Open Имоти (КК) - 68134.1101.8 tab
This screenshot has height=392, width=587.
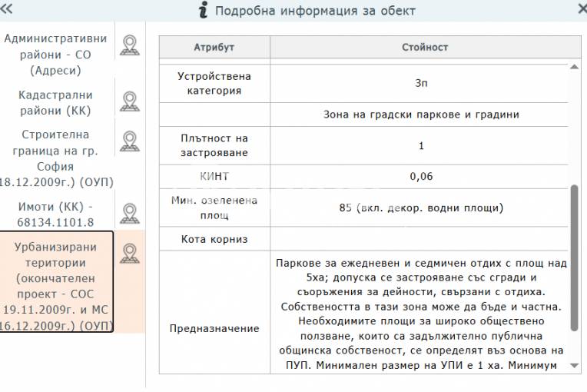[x=56, y=214]
